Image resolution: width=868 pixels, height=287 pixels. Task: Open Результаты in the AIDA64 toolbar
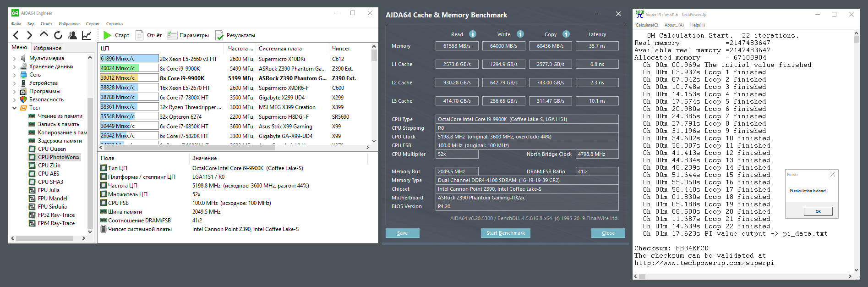[235, 35]
